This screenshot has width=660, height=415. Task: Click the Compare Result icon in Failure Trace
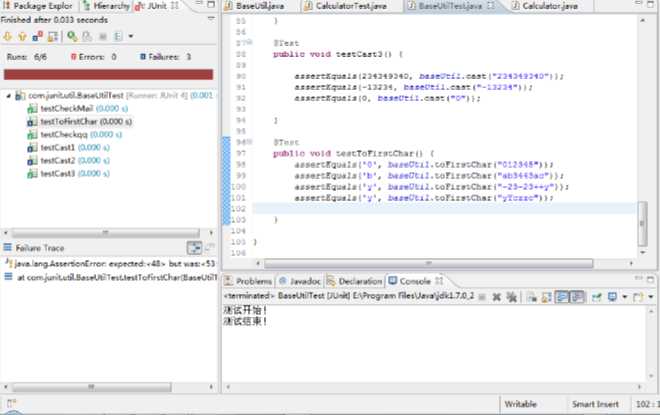[x=210, y=247]
